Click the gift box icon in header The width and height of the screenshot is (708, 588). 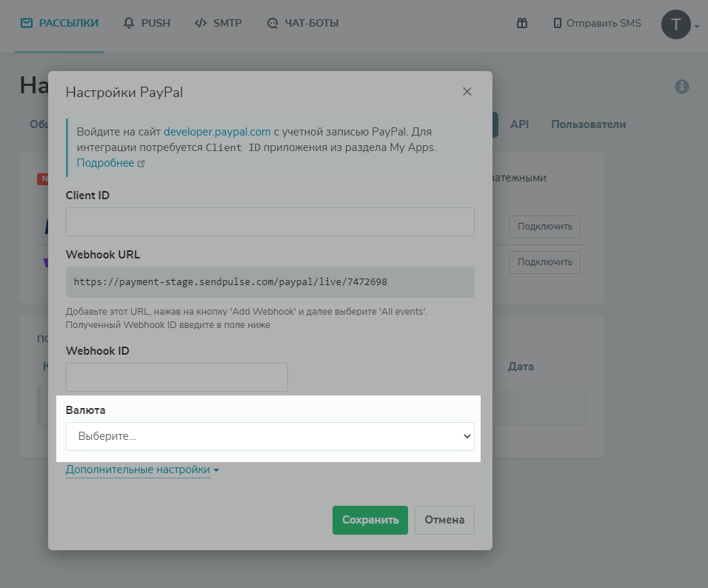[521, 23]
